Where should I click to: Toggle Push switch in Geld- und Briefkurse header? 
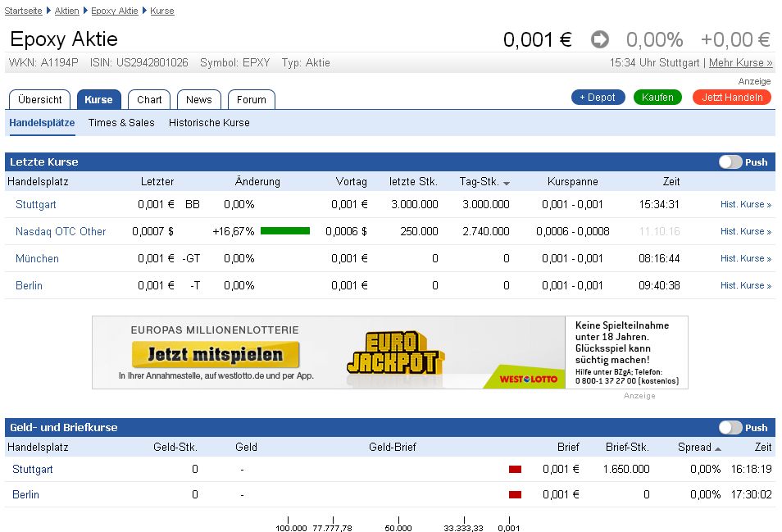coord(730,428)
